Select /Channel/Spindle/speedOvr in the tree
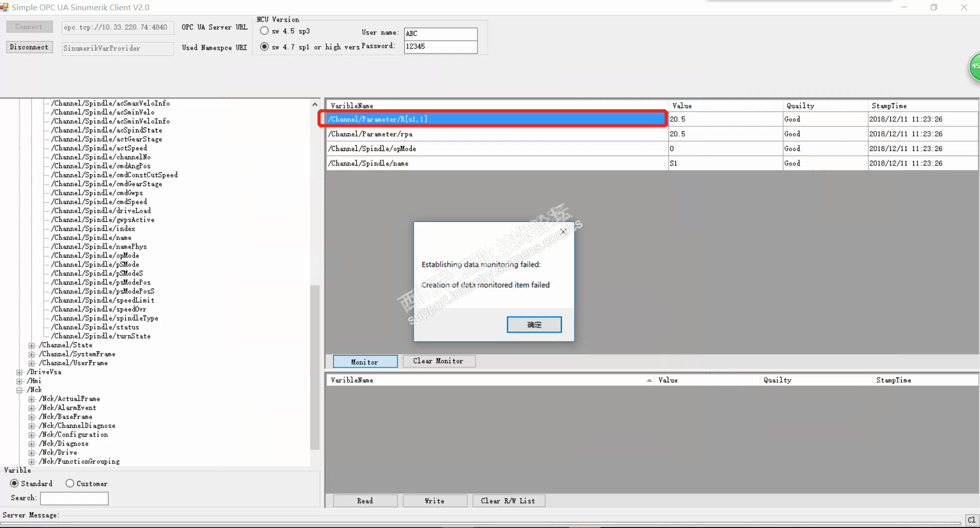Image resolution: width=980 pixels, height=528 pixels. coord(98,309)
